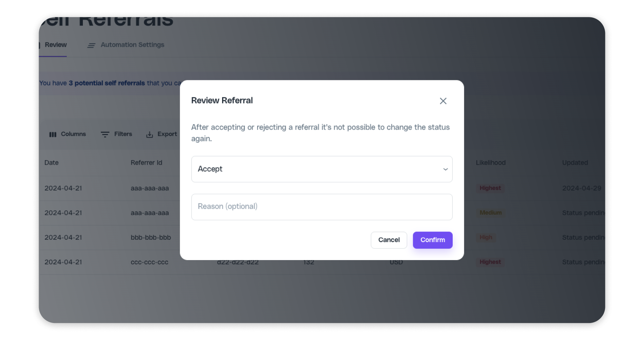Switch to the Review tab
This screenshot has height=340, width=644.
click(55, 45)
